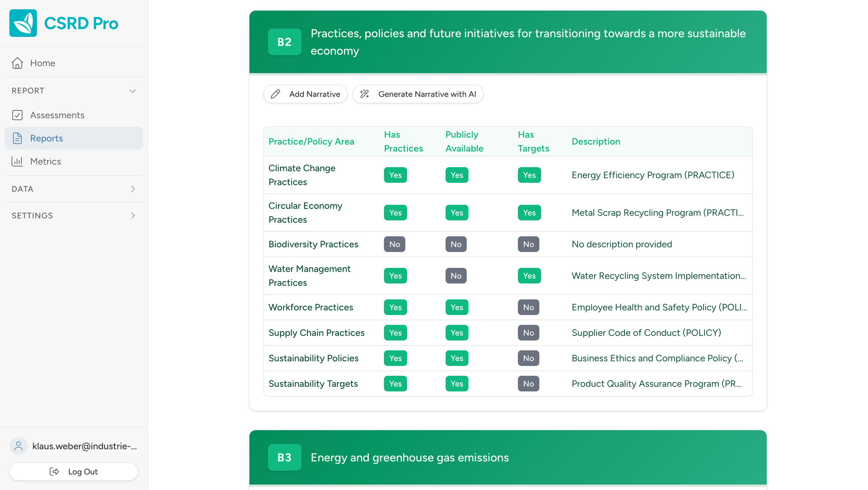868x490 pixels.
Task: Select Metrics in the sidebar menu
Action: [45, 161]
